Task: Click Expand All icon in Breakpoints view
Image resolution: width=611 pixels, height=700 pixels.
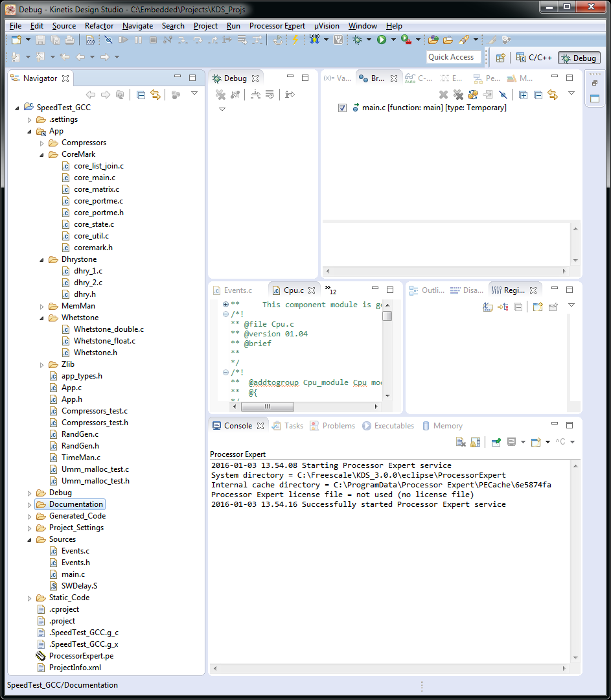Action: click(x=523, y=95)
